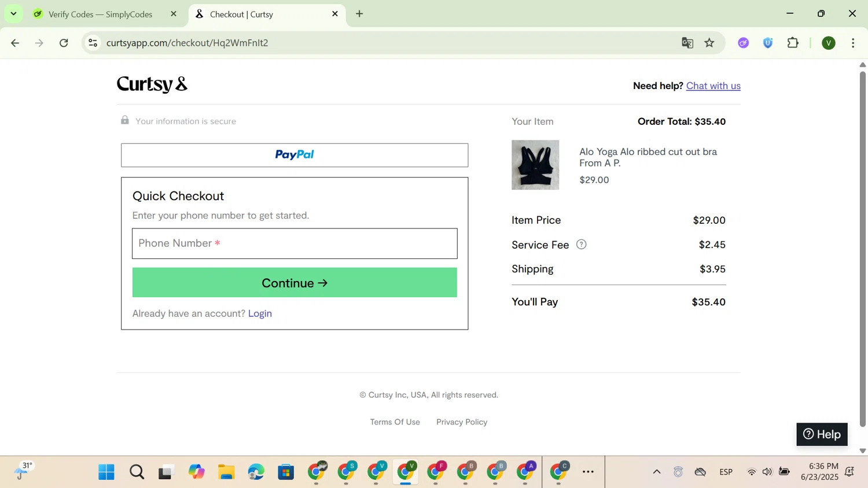The height and width of the screenshot is (488, 868).
Task: Open the Chrome profile V avatar
Action: pos(829,43)
